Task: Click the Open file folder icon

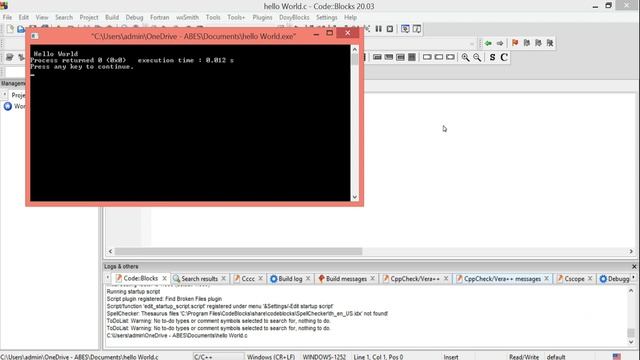Action: pyautogui.click(x=20, y=29)
